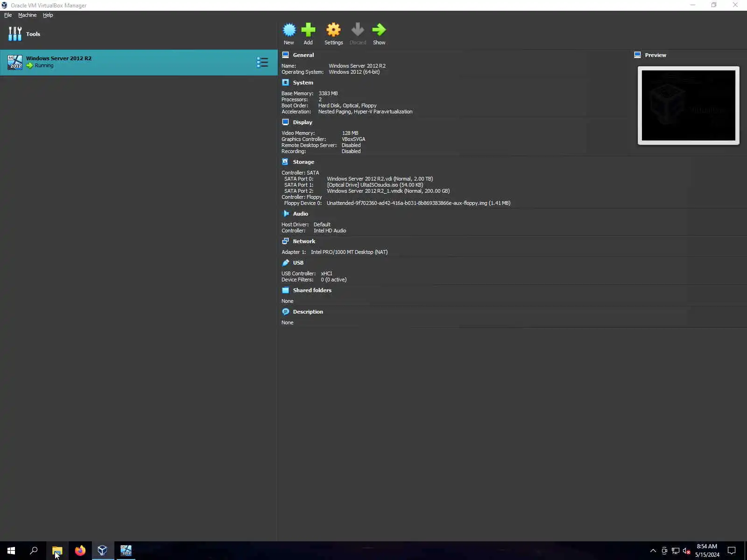
Task: Click the video memory value 128 MB
Action: 350,133
